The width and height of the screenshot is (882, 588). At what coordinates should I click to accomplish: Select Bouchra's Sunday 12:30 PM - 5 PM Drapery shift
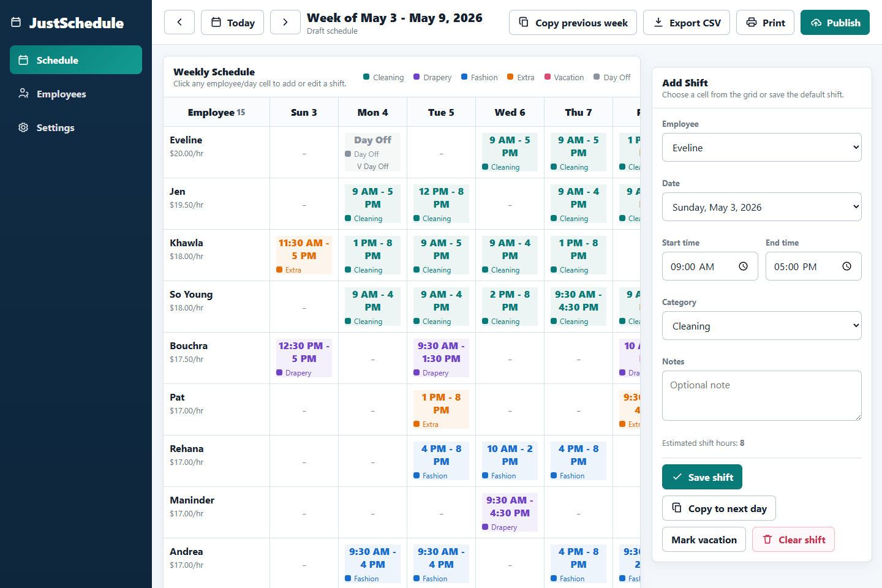[x=304, y=358]
